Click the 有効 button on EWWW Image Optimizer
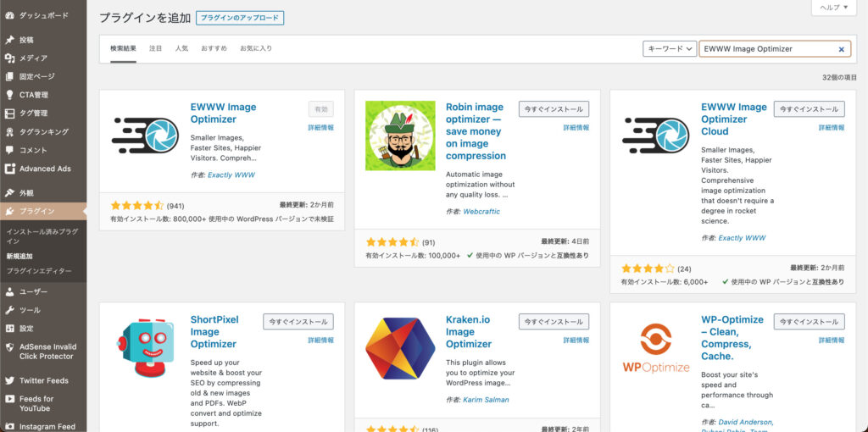868x432 pixels. (321, 109)
